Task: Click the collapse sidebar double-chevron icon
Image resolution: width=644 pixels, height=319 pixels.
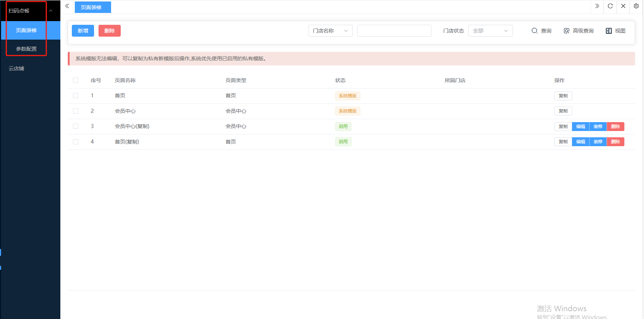Action: tap(67, 6)
